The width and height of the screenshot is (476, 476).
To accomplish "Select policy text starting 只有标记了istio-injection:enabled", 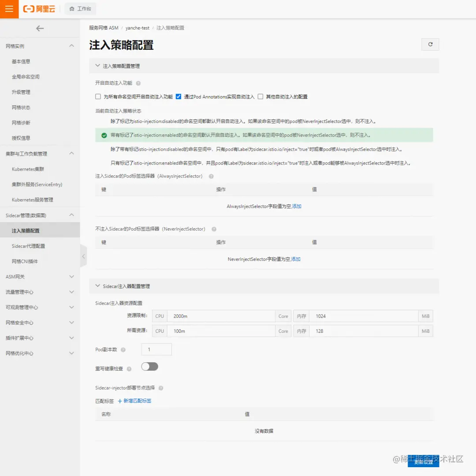I will pos(261,164).
